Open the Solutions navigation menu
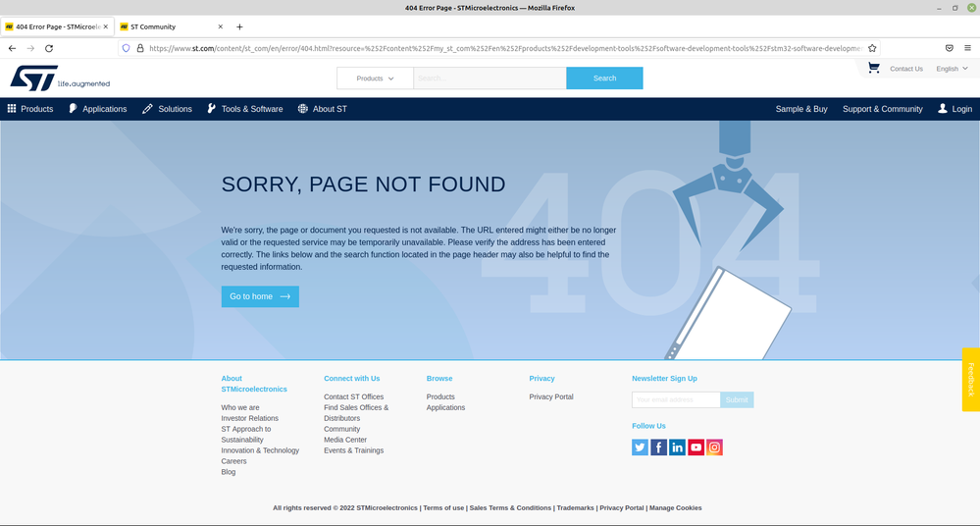Viewport: 980px width, 526px height. 167,109
